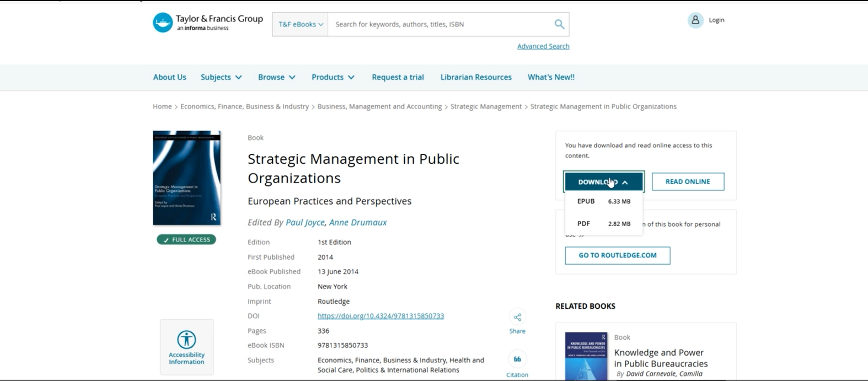
Task: Click the Read Online button
Action: (x=688, y=182)
